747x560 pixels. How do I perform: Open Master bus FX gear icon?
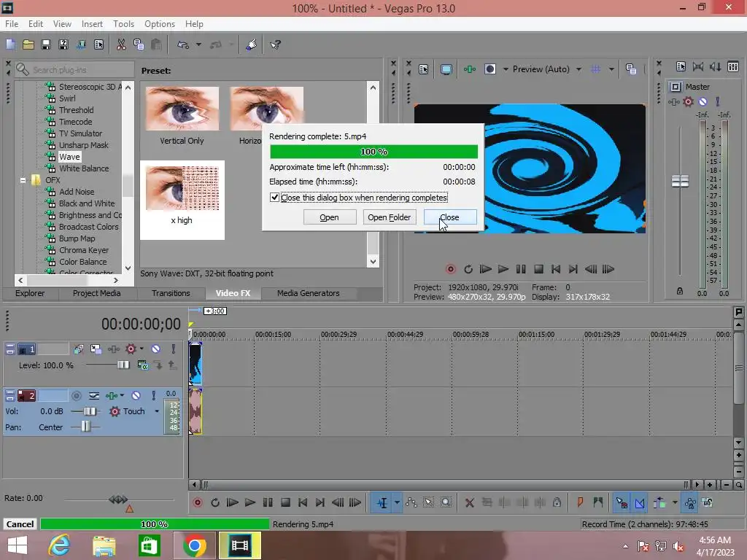point(688,101)
